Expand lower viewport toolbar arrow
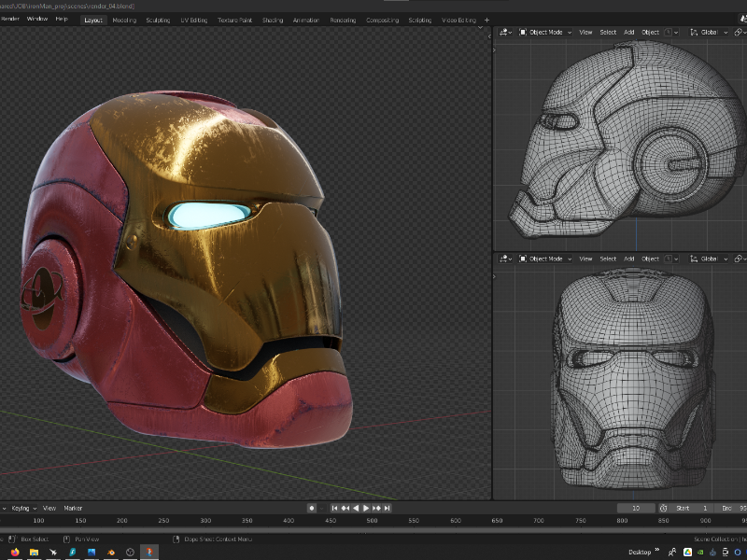This screenshot has height=560, width=747. [x=495, y=276]
